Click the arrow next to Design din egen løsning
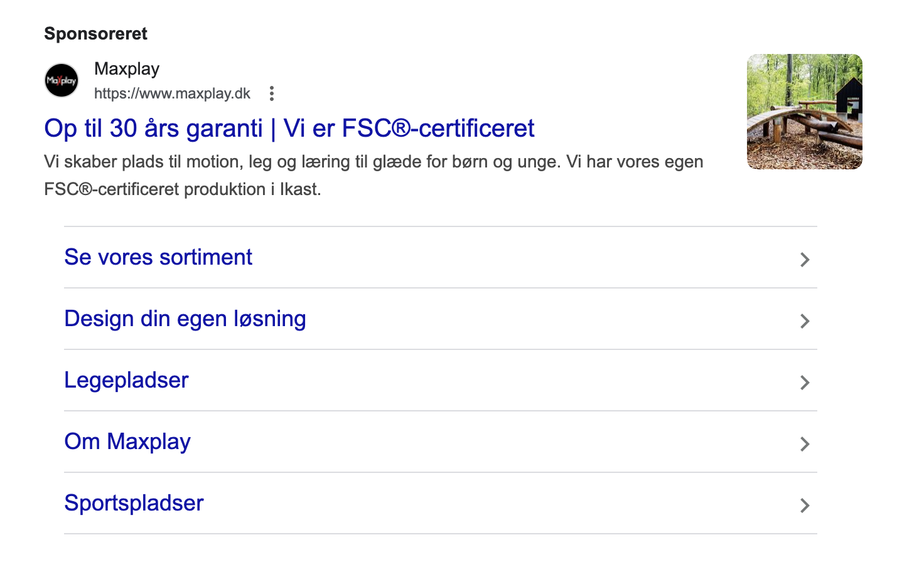924x572 pixels. [805, 321]
